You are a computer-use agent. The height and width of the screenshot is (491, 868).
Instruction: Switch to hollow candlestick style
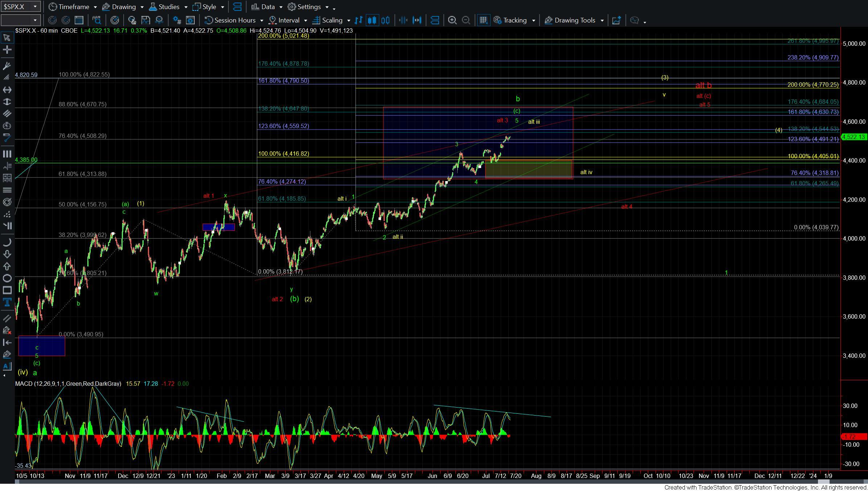(x=385, y=20)
